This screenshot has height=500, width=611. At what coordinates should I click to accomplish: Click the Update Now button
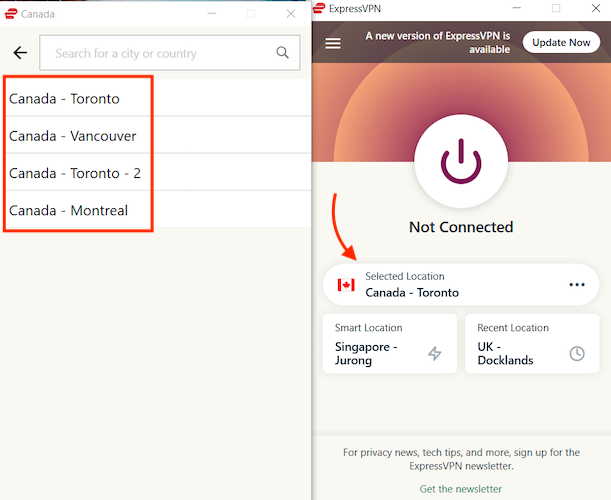[x=561, y=42]
